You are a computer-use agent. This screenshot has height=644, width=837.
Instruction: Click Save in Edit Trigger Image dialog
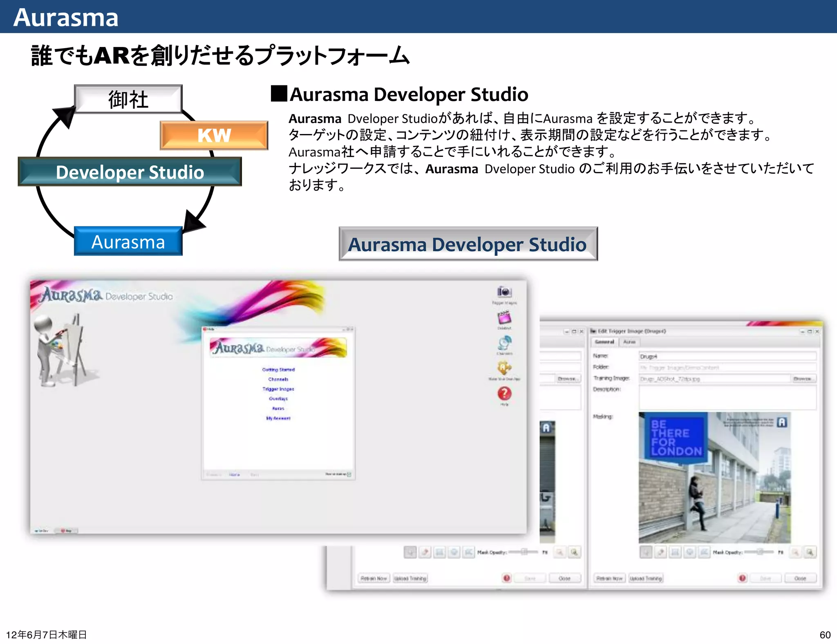click(765, 578)
